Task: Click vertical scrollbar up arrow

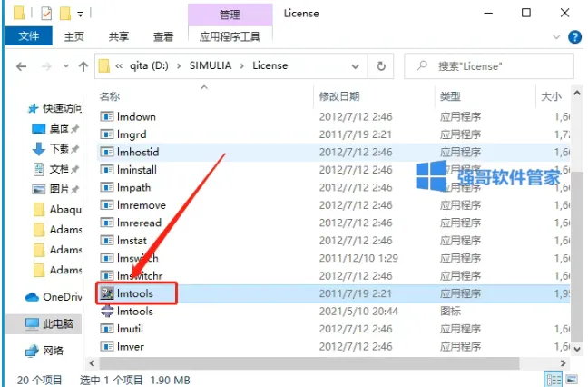Action: 577,93
